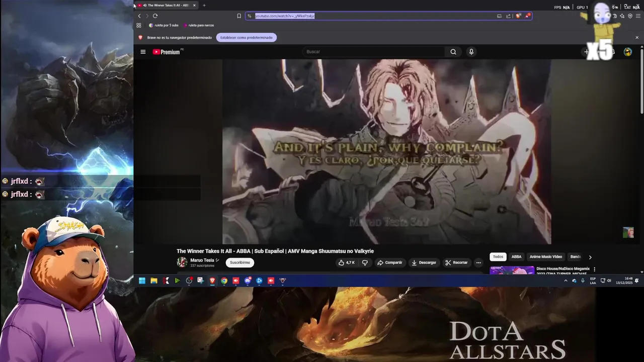This screenshot has width=644, height=362.
Task: Open the volume speaker tray icon
Action: pyautogui.click(x=609, y=281)
